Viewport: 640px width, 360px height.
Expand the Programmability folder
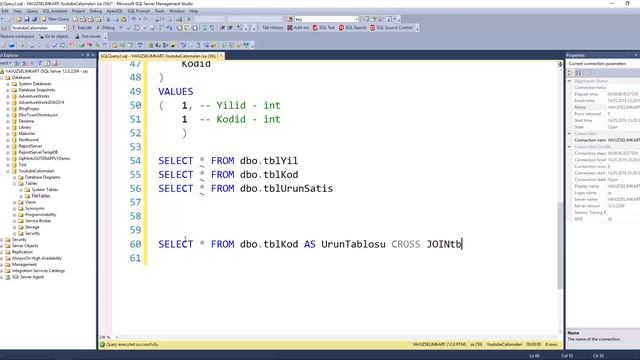[x=15, y=215]
